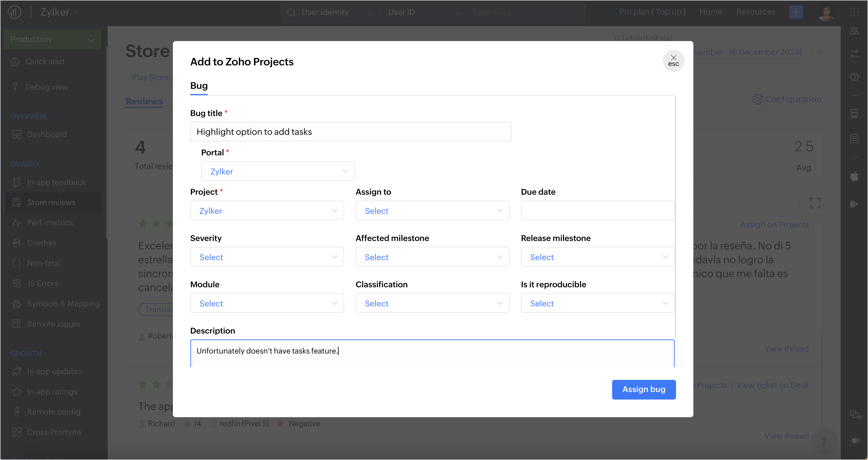Open the Assign to dropdown
Image resolution: width=868 pixels, height=460 pixels.
tap(432, 211)
